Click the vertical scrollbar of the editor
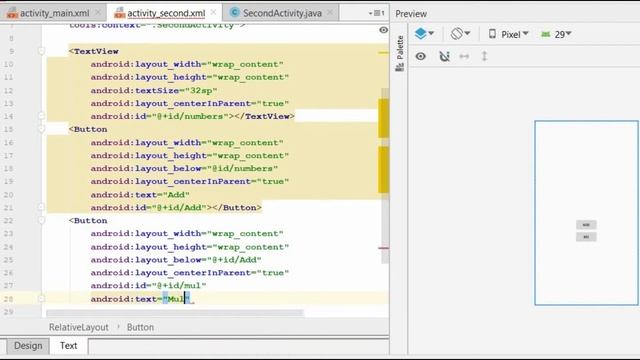 [x=385, y=176]
